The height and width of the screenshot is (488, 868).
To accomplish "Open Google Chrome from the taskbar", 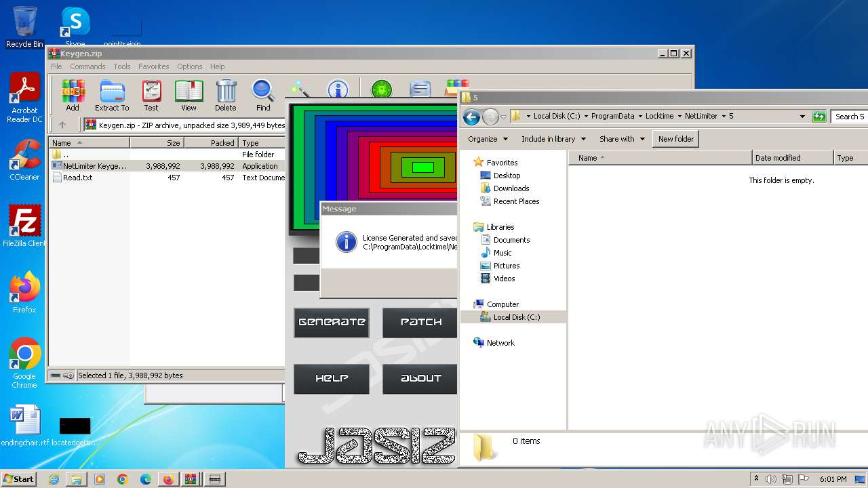I will (123, 479).
